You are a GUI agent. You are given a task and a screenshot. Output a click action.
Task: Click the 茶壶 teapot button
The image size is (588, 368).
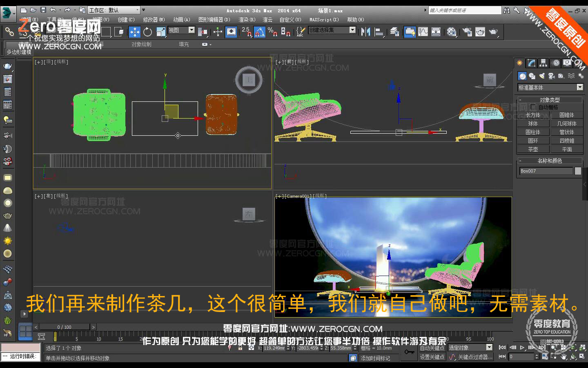pos(533,149)
